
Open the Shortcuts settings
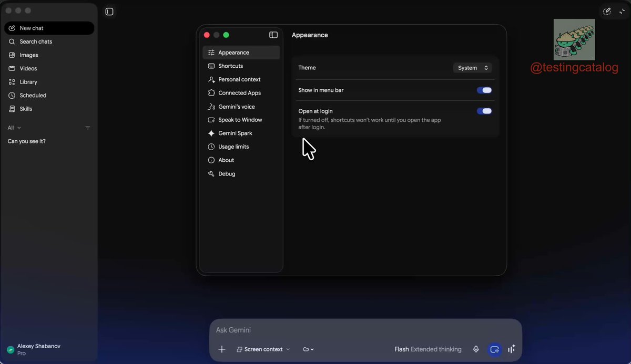241,66
